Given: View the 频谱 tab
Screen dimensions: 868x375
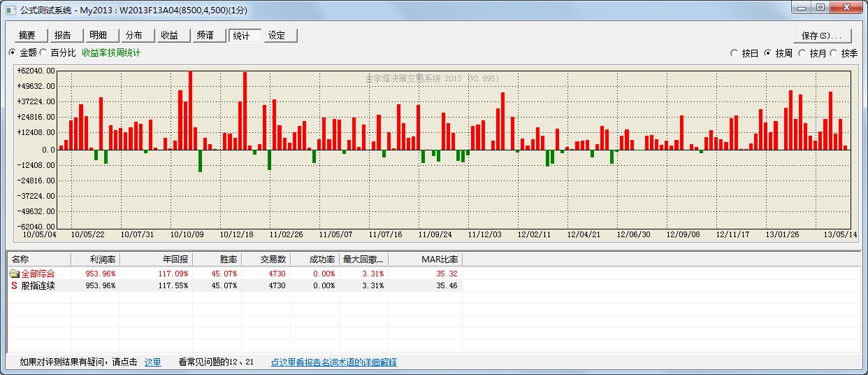Looking at the screenshot, I should 206,36.
